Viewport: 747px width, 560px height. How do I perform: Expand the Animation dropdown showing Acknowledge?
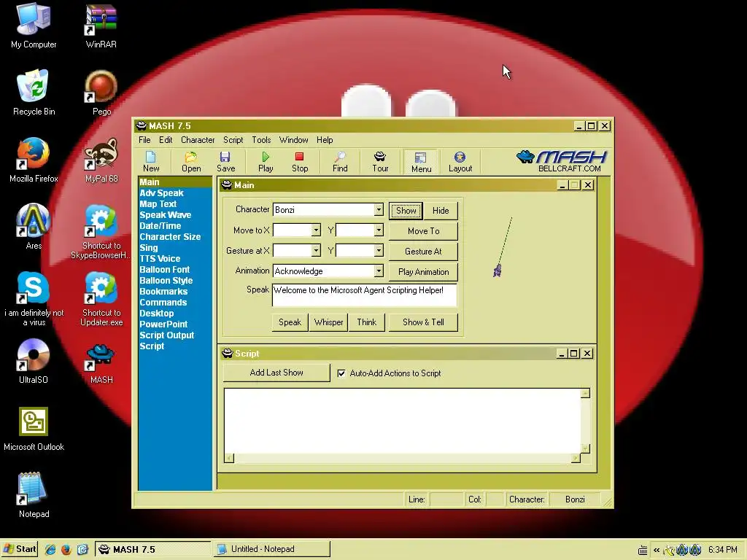point(379,271)
